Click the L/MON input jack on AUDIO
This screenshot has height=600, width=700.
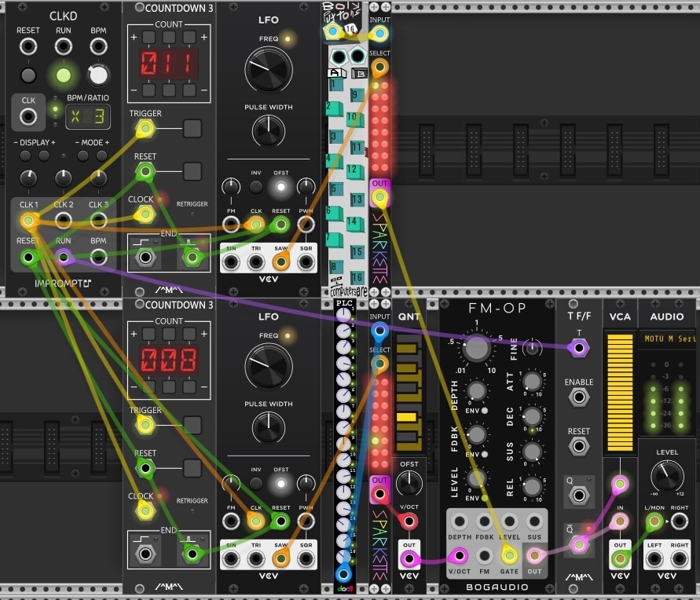654,521
